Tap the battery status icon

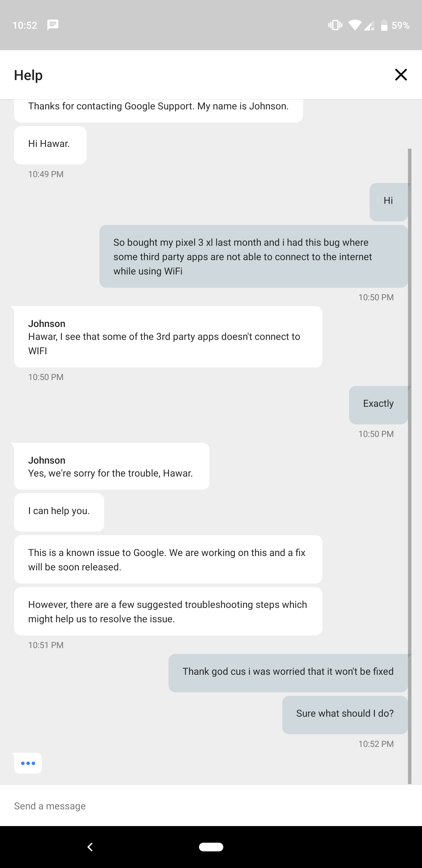click(384, 25)
